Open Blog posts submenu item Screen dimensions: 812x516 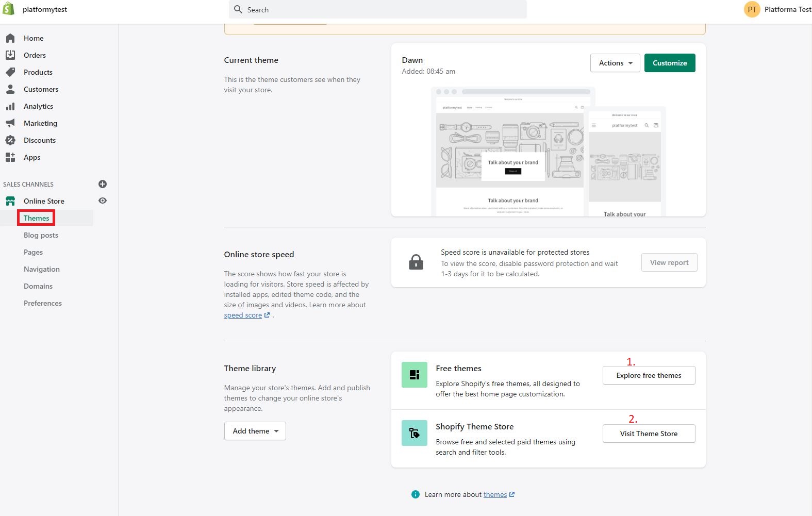pos(41,235)
